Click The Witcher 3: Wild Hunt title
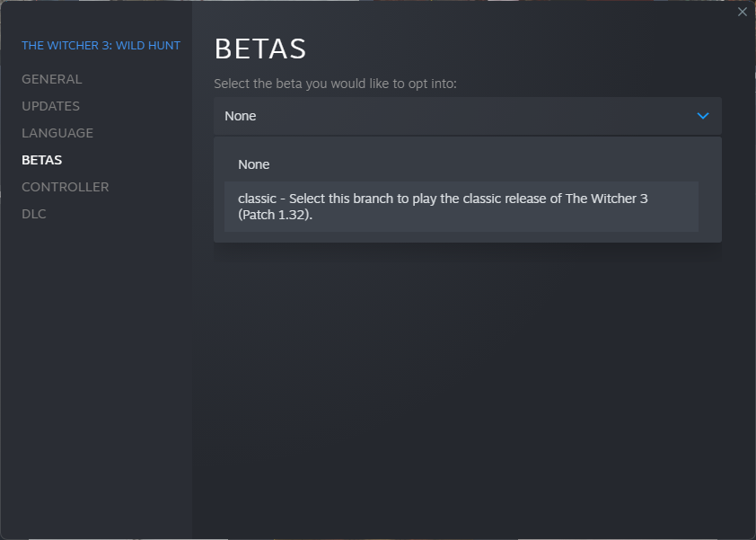The image size is (756, 540). (x=101, y=45)
